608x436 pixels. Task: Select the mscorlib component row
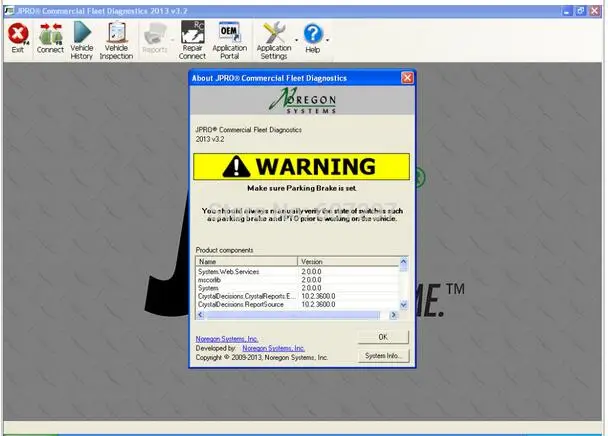pyautogui.click(x=297, y=280)
